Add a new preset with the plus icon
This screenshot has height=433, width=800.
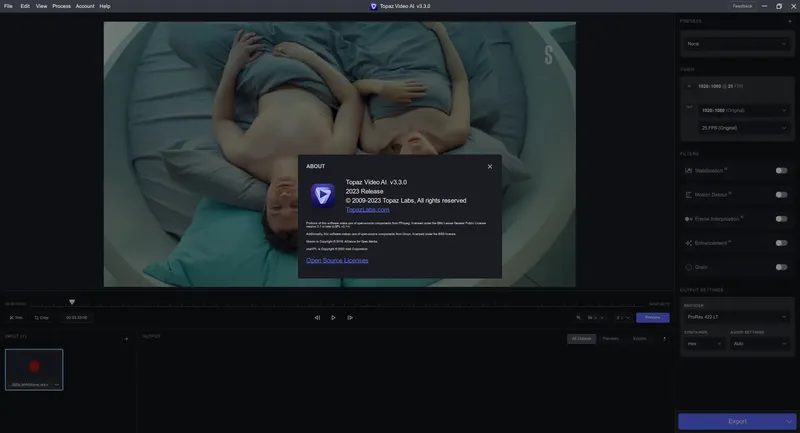[x=790, y=21]
